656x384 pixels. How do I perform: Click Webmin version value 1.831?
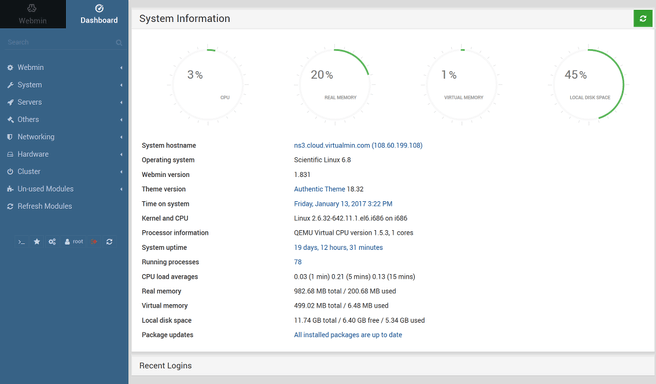click(x=302, y=174)
